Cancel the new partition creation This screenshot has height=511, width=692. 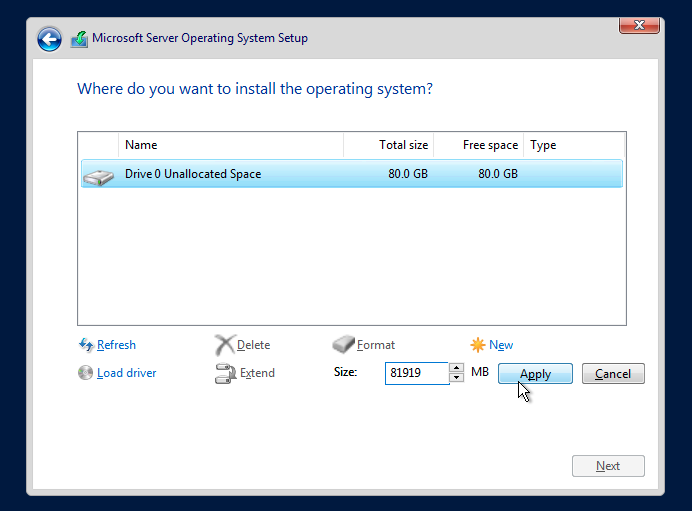[613, 374]
